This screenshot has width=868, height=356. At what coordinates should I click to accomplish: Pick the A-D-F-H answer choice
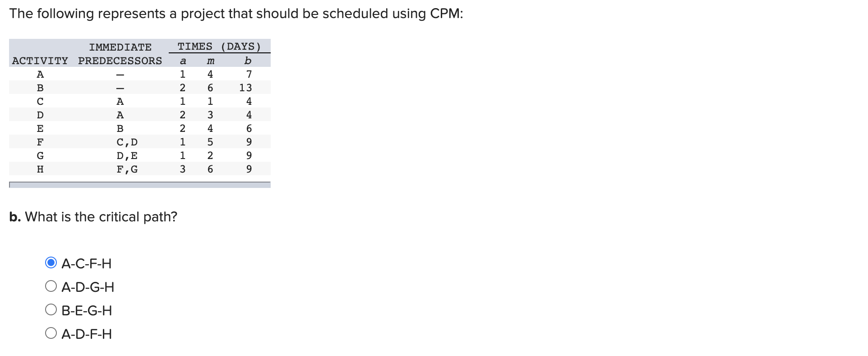(x=51, y=333)
